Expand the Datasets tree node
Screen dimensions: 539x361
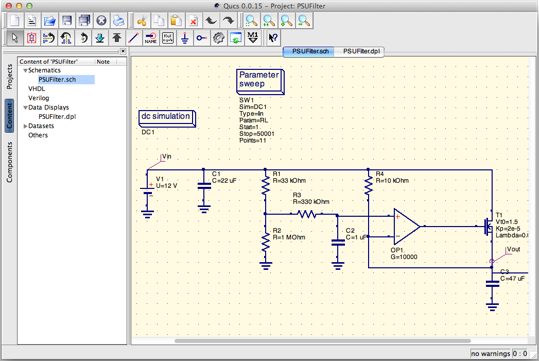(x=25, y=126)
